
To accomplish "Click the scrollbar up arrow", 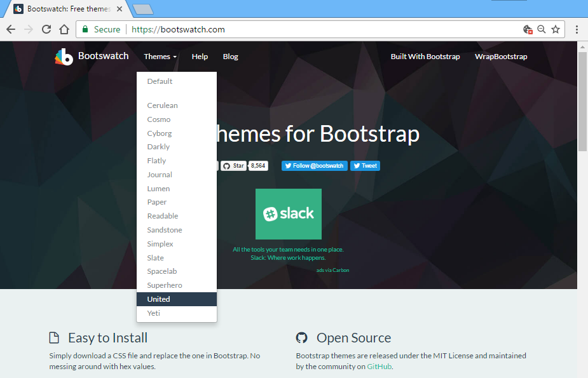I will click(582, 47).
